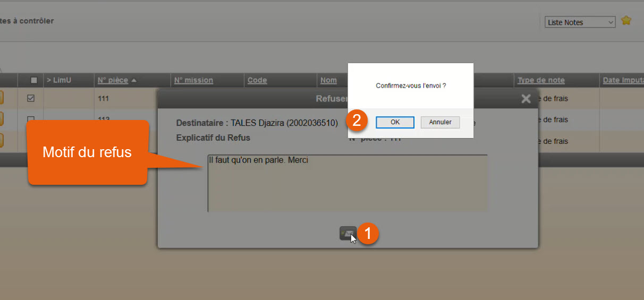
Task: Click inside the refusal explanation text area
Action: coord(347,186)
